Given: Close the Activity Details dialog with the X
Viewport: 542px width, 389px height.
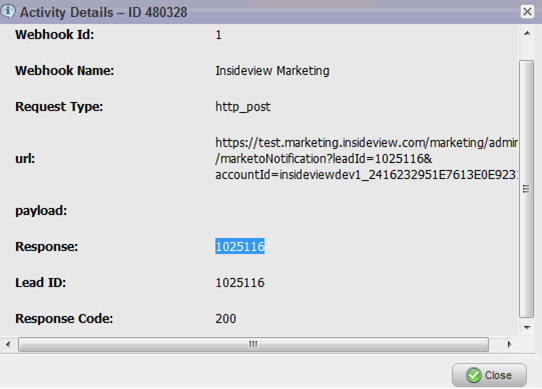Looking at the screenshot, I should [527, 11].
